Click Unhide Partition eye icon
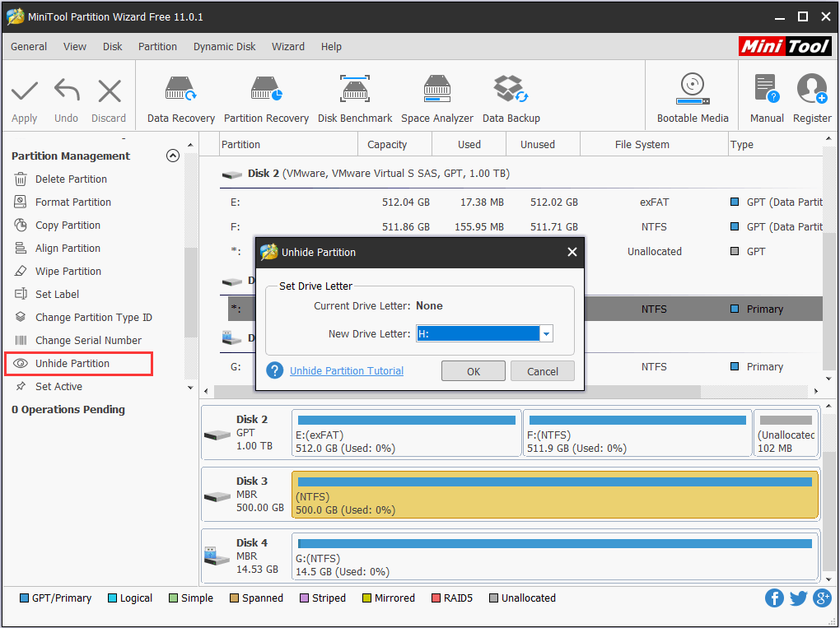This screenshot has height=628, width=840. (21, 363)
